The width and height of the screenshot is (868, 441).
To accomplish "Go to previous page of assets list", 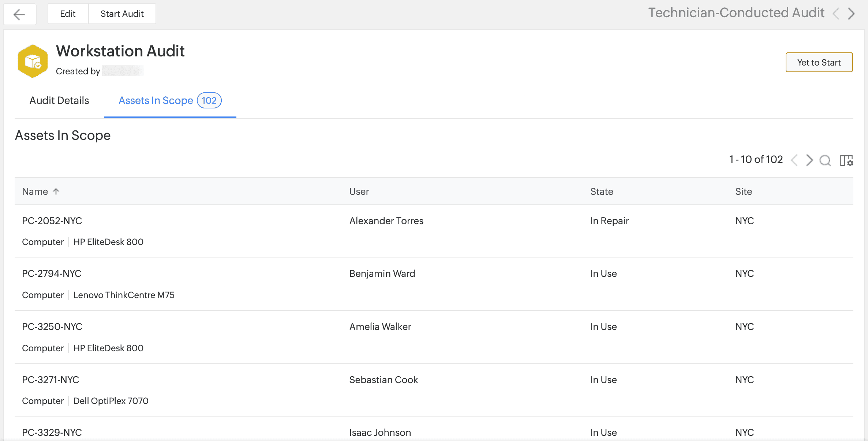I will tap(794, 160).
